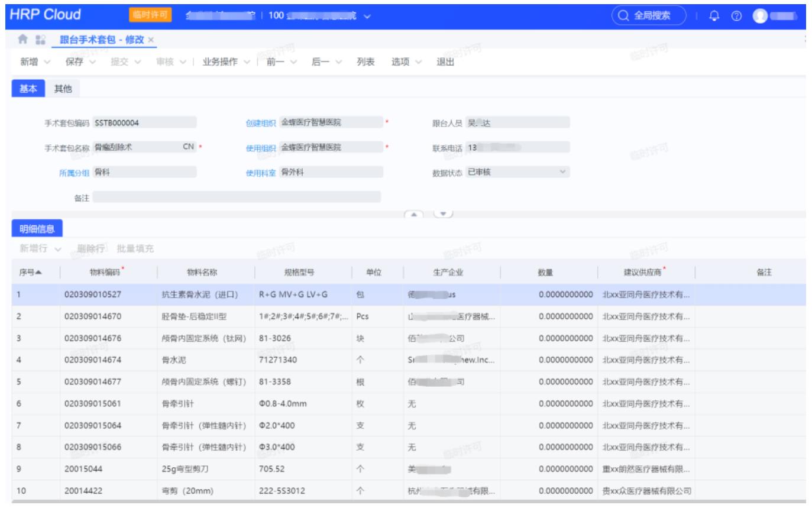Click the 物料编码 column header
The width and height of the screenshot is (812, 508).
[108, 273]
